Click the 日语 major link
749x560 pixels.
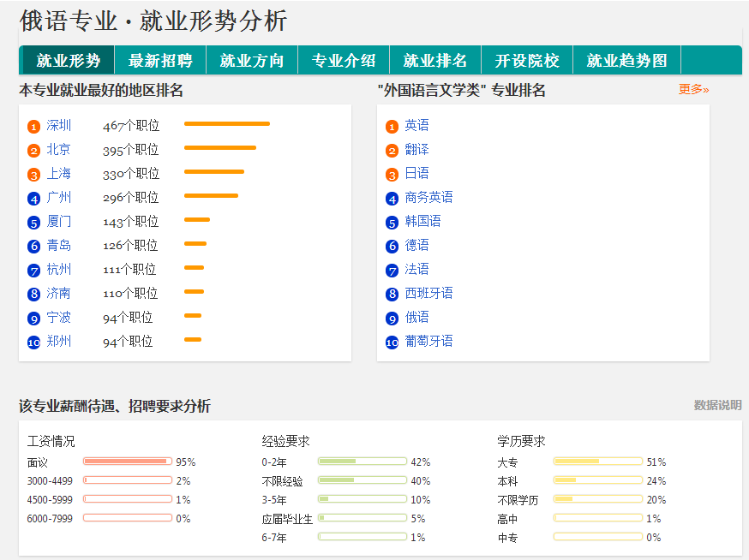tap(417, 173)
